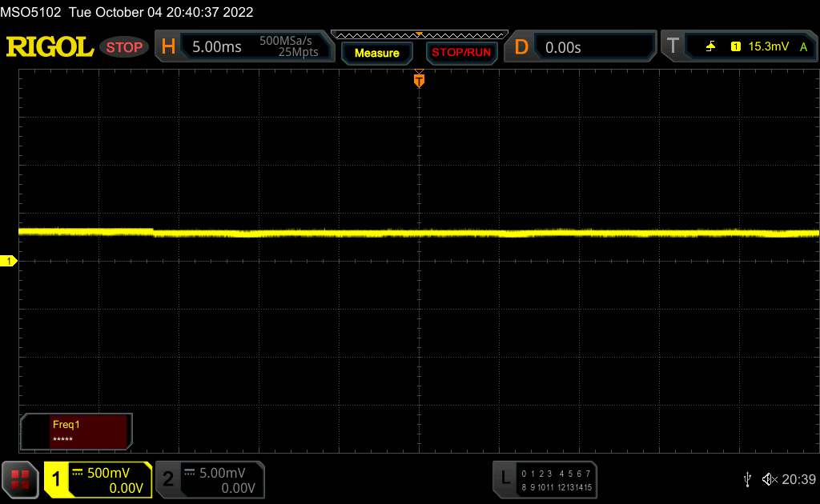
Task: Open trigger T settings
Action: (673, 46)
